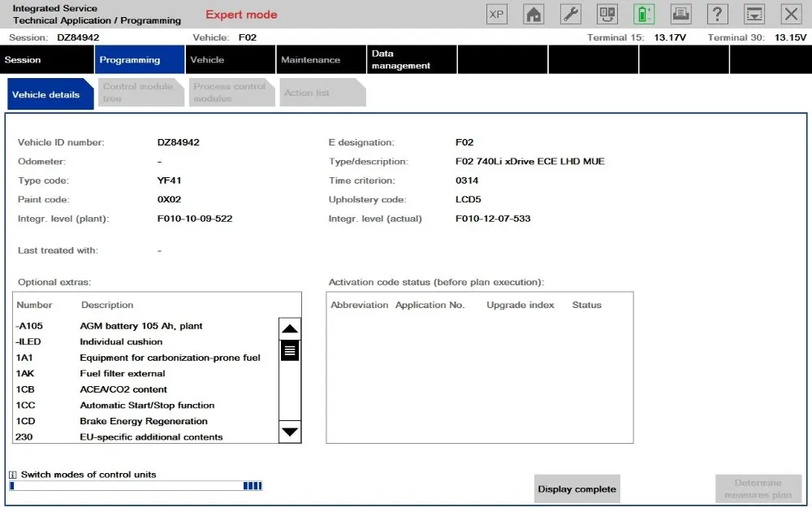812x508 pixels.
Task: Click the minimize window toolbar icon
Action: [754, 13]
